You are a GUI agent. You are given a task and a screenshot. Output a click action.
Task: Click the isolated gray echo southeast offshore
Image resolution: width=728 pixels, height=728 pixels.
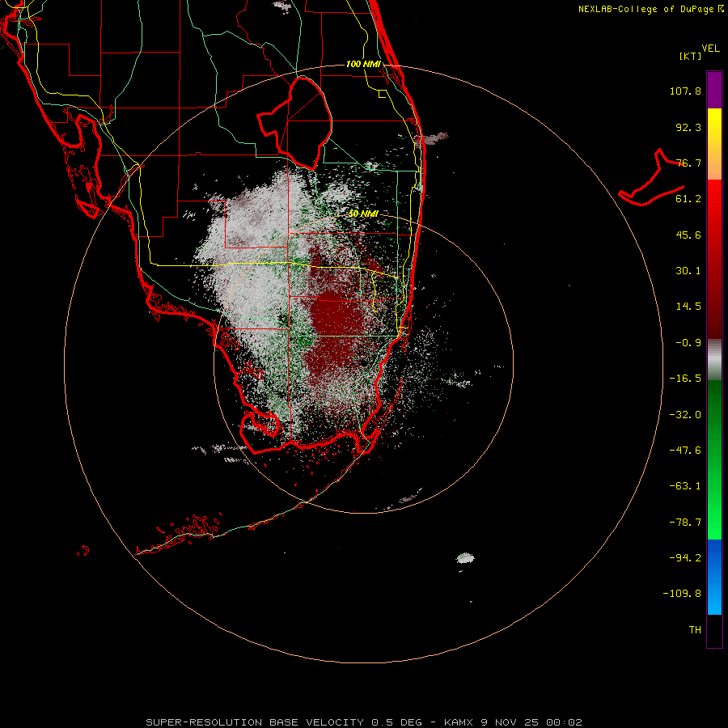point(465,558)
